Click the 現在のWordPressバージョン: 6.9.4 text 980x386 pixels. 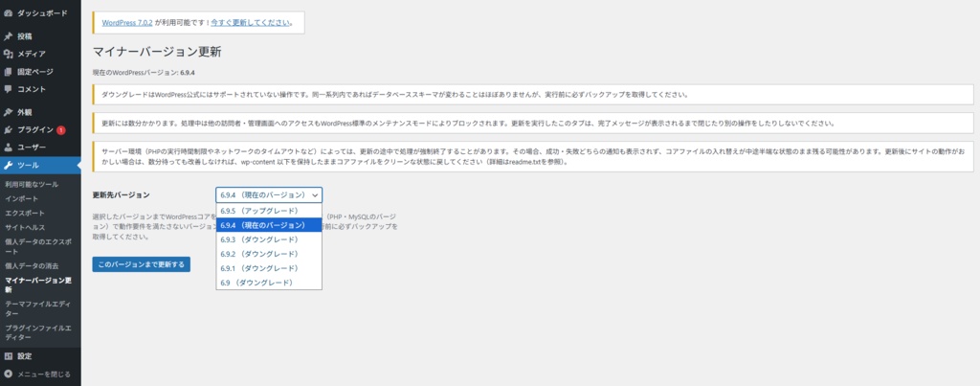(x=144, y=73)
